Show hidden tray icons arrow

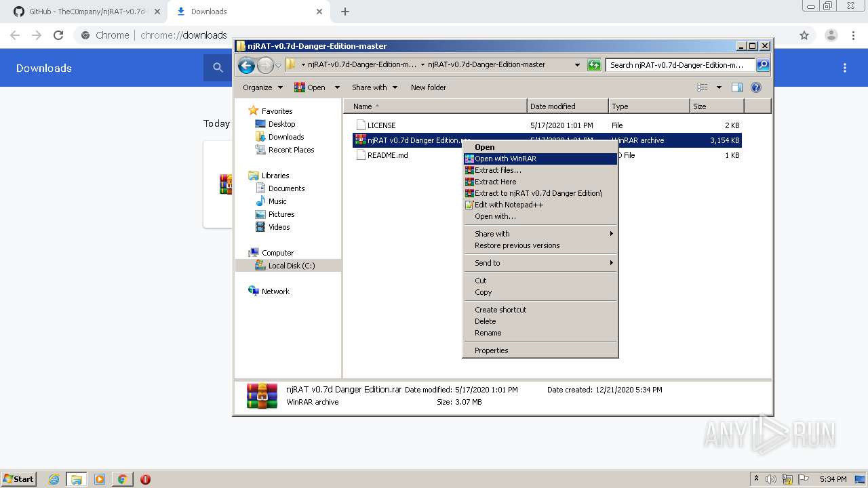pyautogui.click(x=756, y=479)
